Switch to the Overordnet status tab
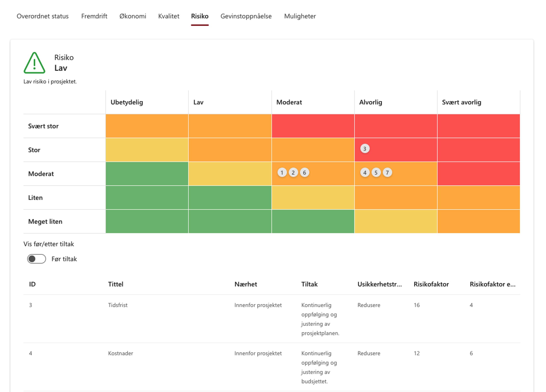 [43, 16]
